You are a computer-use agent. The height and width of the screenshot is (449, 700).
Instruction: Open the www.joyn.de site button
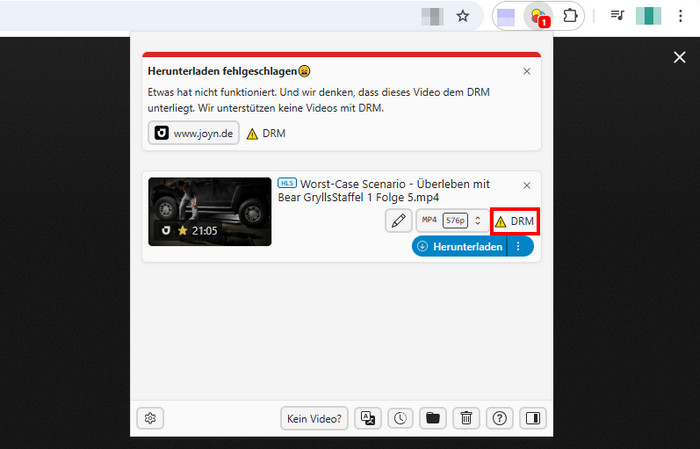(x=193, y=133)
